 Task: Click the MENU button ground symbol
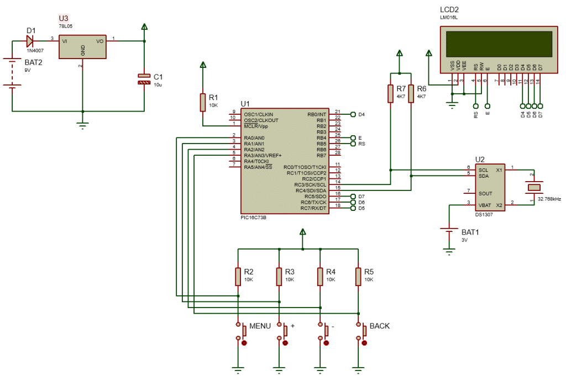pyautogui.click(x=238, y=369)
